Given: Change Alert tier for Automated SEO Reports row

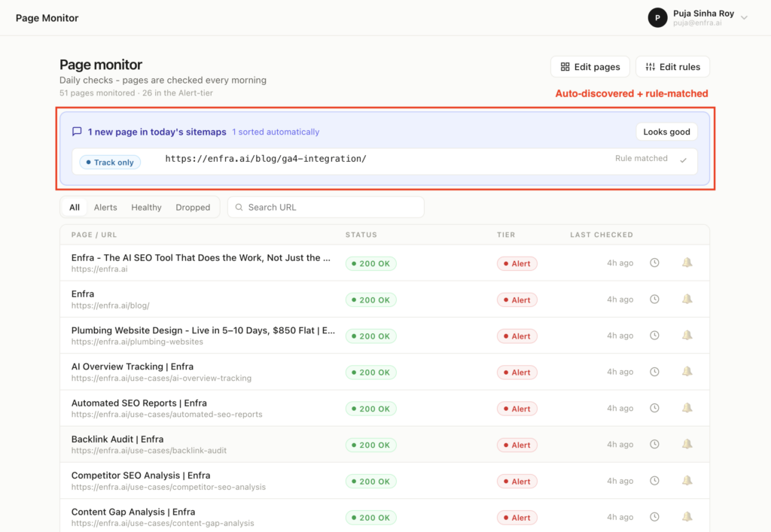Looking at the screenshot, I should click(x=517, y=409).
